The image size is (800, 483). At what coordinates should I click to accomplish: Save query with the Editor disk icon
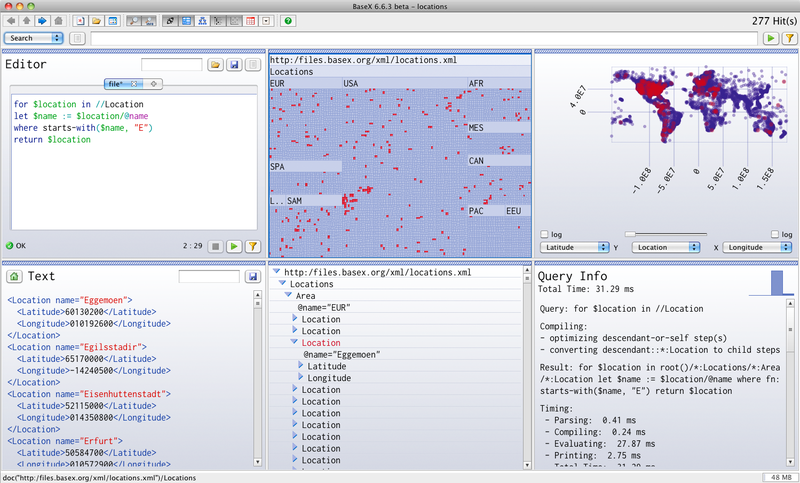[x=233, y=65]
